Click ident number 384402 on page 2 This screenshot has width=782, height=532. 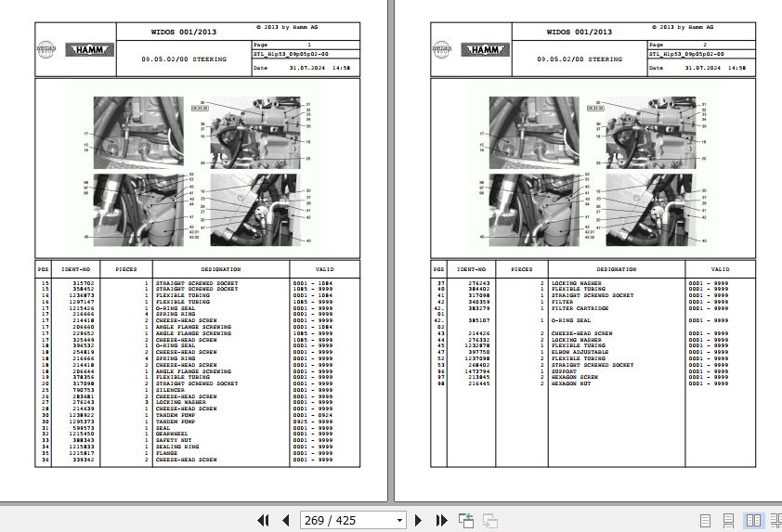click(x=479, y=289)
